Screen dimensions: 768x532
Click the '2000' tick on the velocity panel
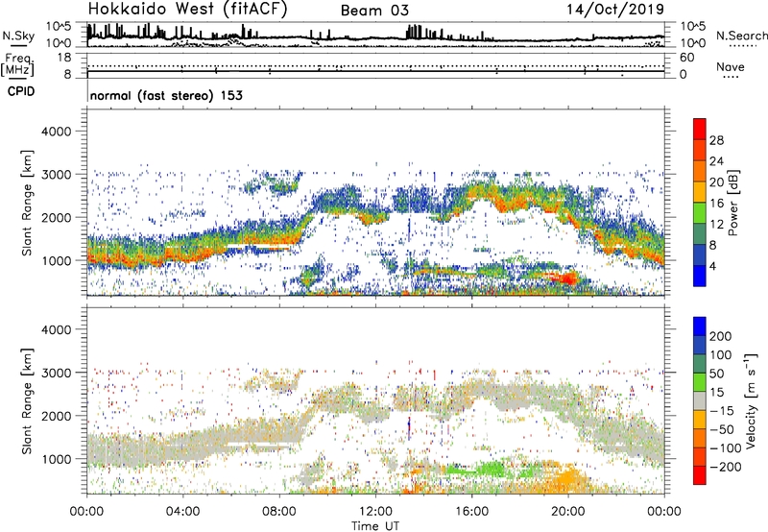56,416
